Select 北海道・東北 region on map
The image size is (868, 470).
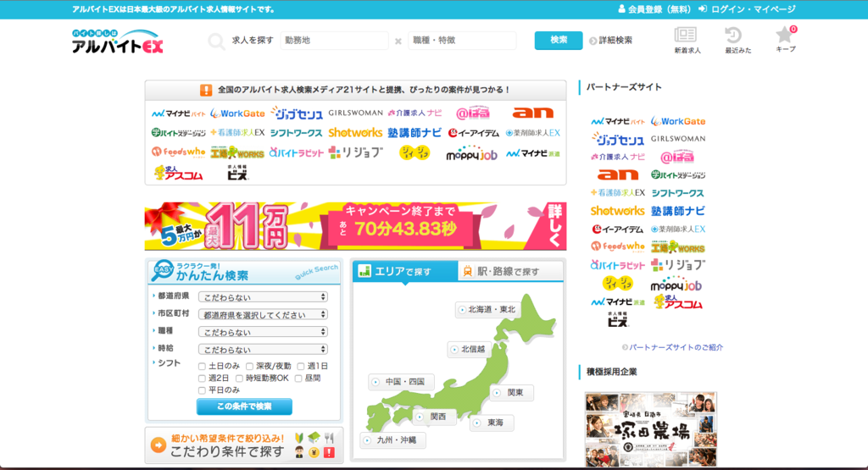point(487,310)
